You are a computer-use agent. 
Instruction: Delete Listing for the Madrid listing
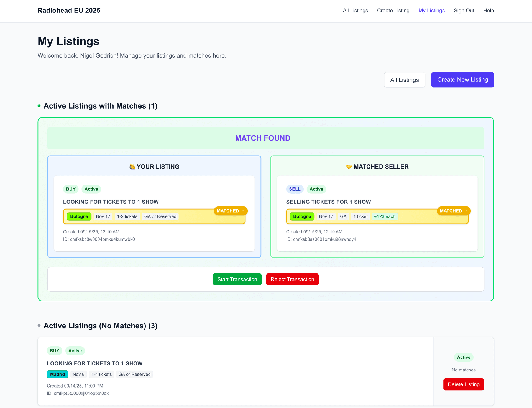pos(464,384)
